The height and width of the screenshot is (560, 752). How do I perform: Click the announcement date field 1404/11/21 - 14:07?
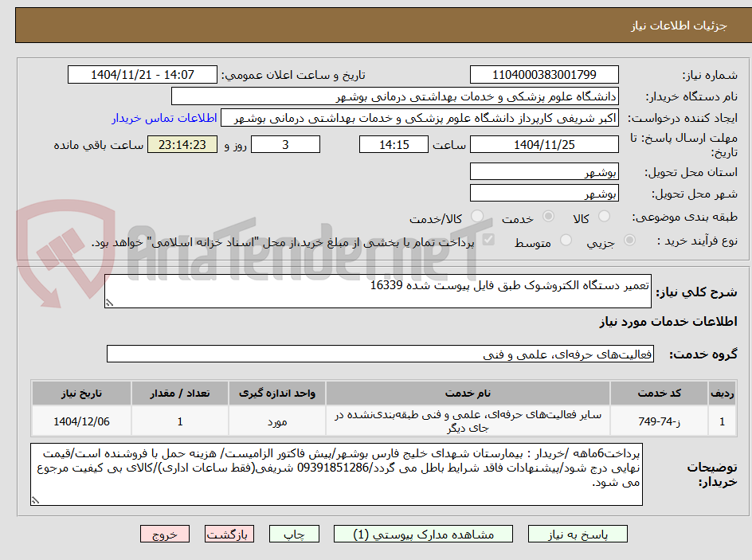coord(143,75)
